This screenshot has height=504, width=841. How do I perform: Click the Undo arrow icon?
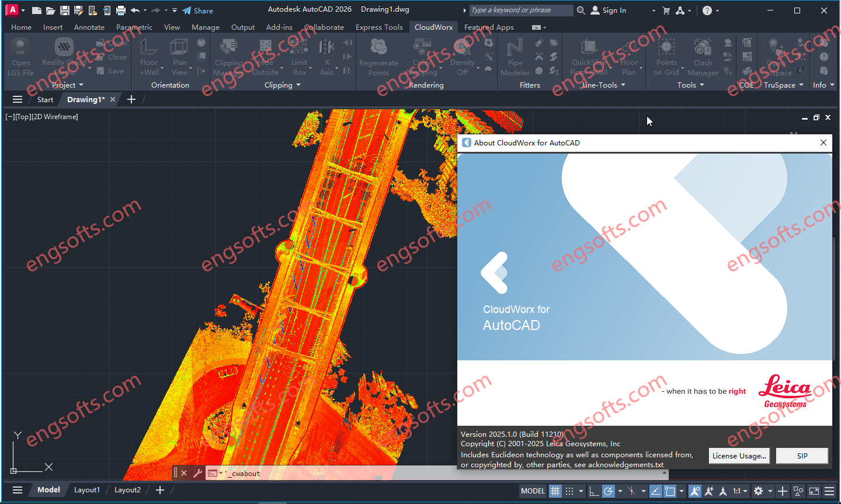[135, 11]
